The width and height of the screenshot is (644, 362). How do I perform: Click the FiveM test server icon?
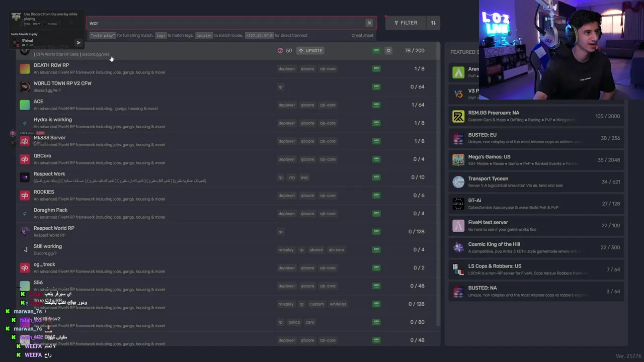click(458, 226)
